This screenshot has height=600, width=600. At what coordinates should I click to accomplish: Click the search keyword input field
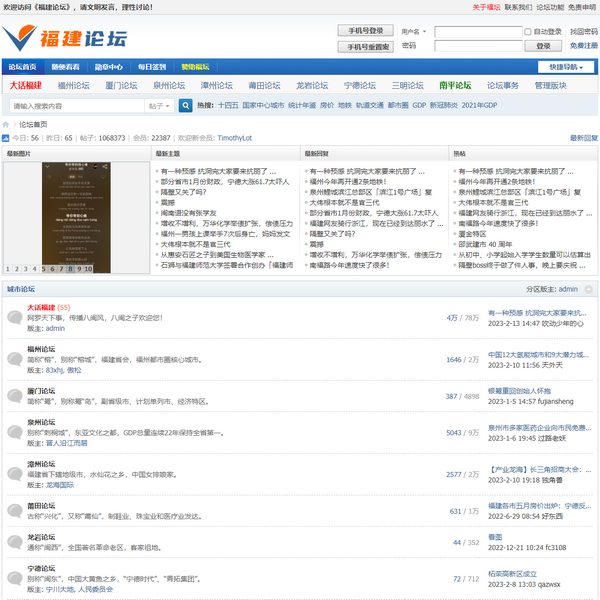(x=75, y=105)
